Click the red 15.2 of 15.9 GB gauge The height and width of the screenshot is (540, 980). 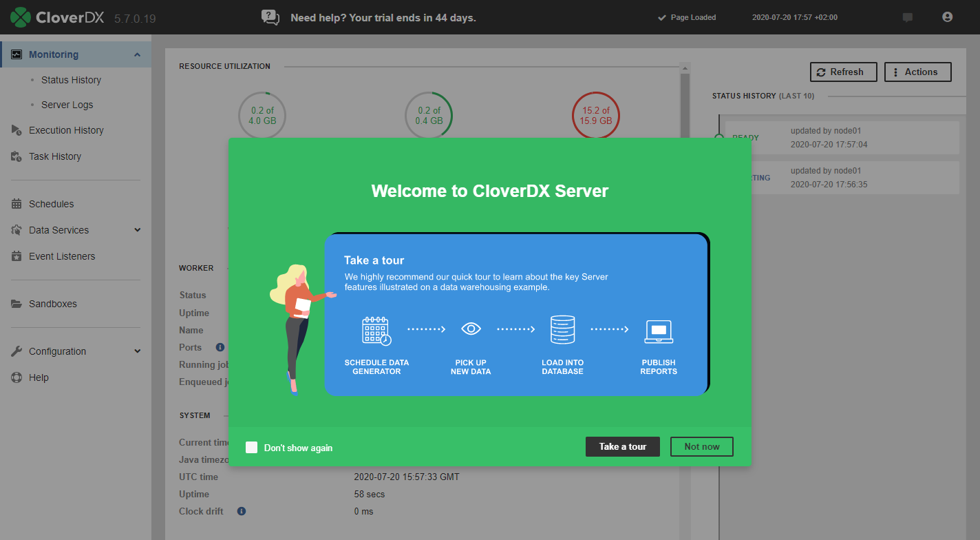(596, 115)
